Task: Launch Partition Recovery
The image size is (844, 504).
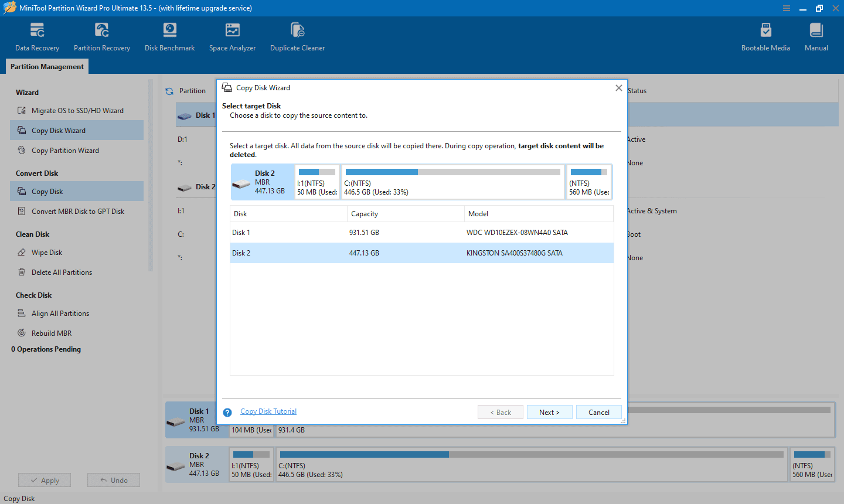Action: pos(101,36)
